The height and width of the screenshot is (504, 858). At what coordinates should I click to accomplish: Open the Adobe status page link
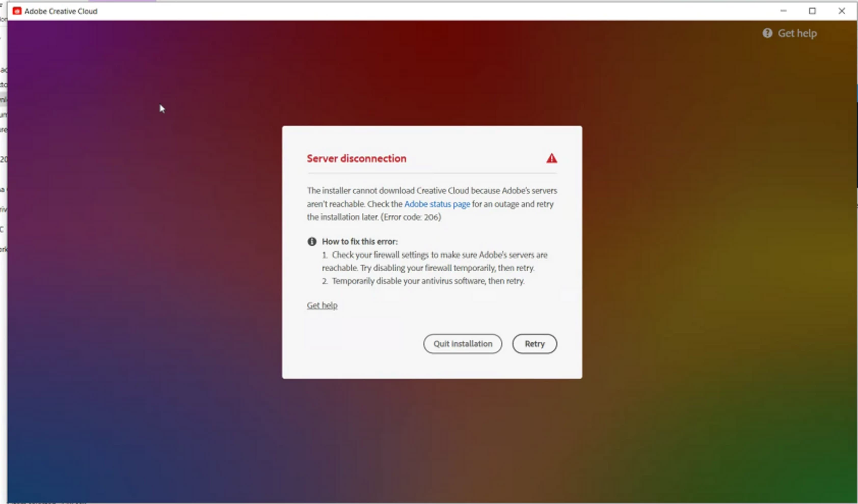click(437, 204)
